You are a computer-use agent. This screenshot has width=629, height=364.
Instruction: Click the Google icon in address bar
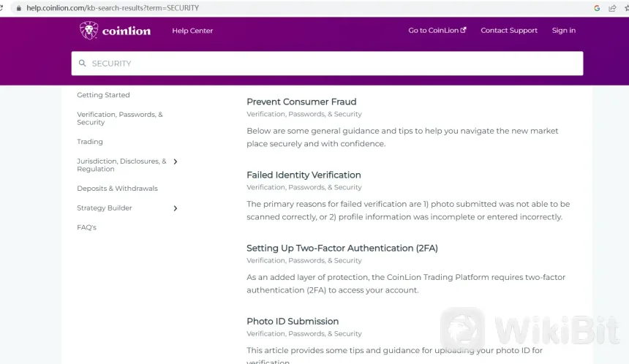click(597, 8)
